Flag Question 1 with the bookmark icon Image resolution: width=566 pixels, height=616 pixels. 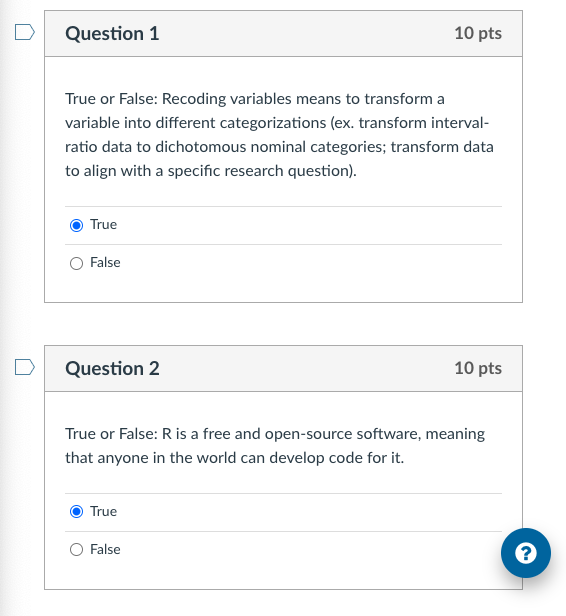[x=25, y=32]
